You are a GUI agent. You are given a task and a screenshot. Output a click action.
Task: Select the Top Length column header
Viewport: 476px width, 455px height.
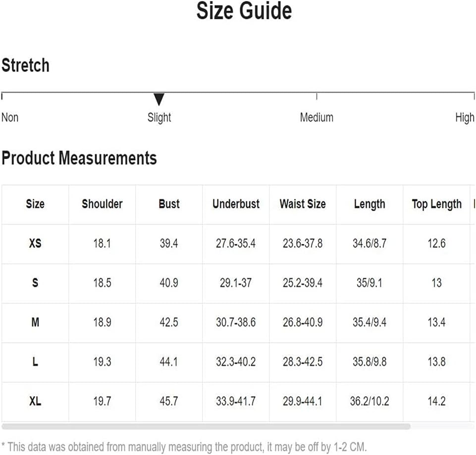coord(436,204)
